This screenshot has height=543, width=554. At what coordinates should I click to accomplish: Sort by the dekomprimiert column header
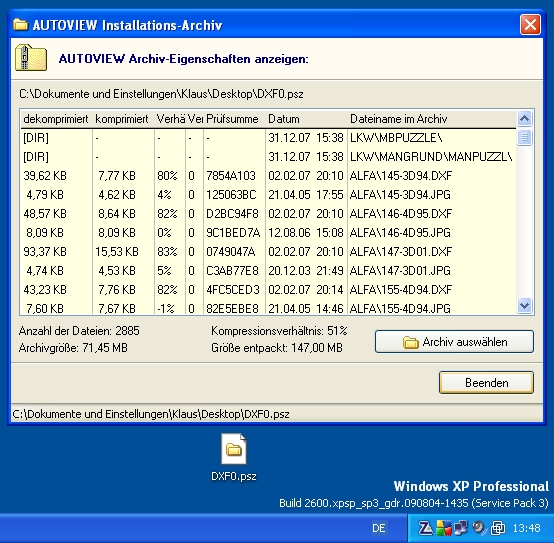(x=56, y=119)
